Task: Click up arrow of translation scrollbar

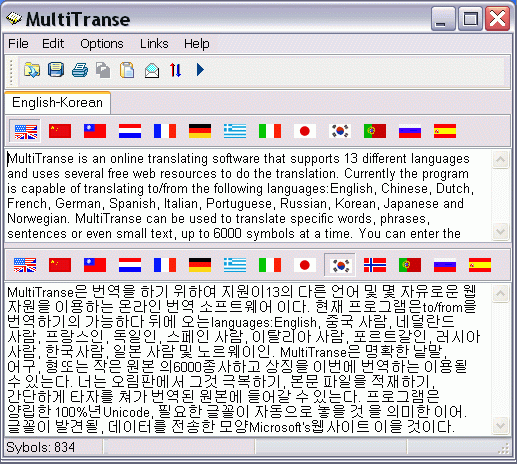Action: pyautogui.click(x=501, y=293)
